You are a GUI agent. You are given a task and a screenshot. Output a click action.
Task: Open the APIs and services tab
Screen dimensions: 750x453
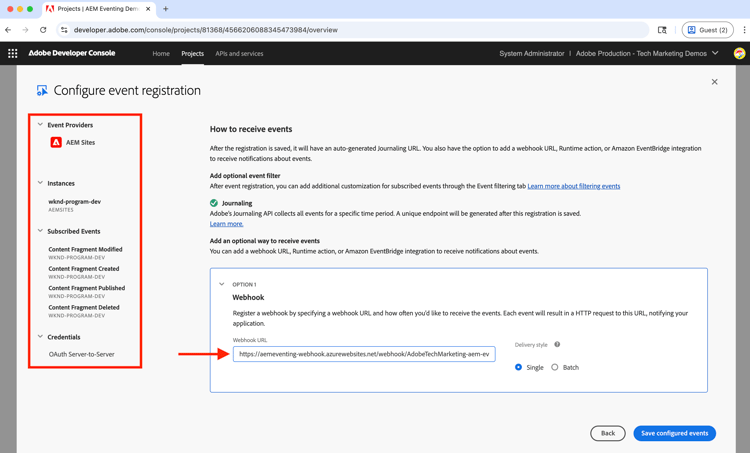239,54
